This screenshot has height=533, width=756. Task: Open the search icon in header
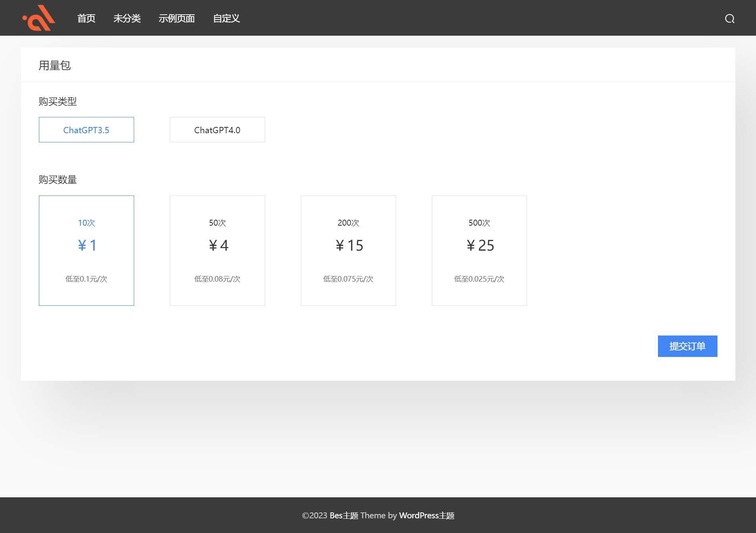[729, 19]
